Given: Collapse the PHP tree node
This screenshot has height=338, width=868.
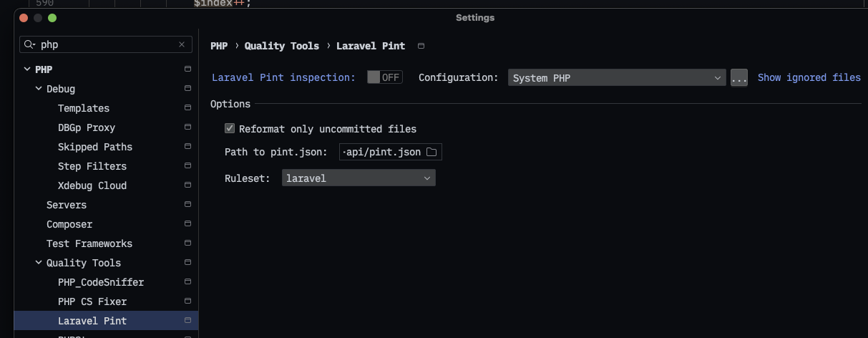Looking at the screenshot, I should pos(27,69).
